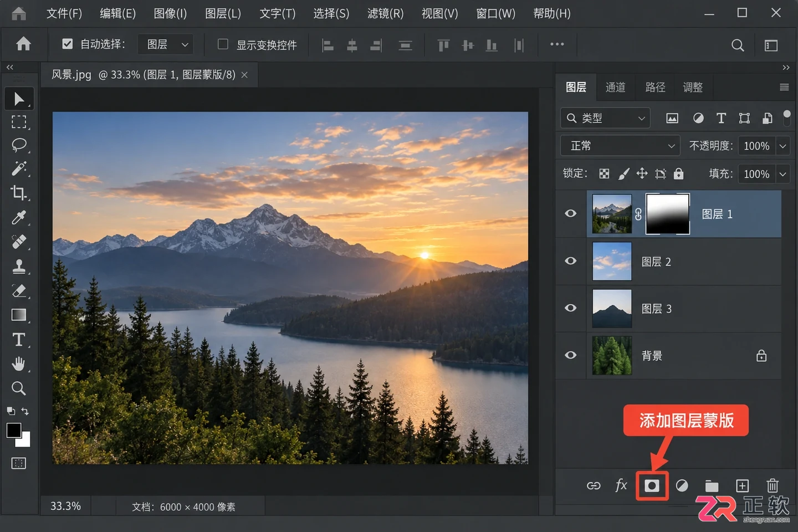Image resolution: width=798 pixels, height=532 pixels.
Task: Open the 类型 filter dropdown
Action: [x=605, y=118]
